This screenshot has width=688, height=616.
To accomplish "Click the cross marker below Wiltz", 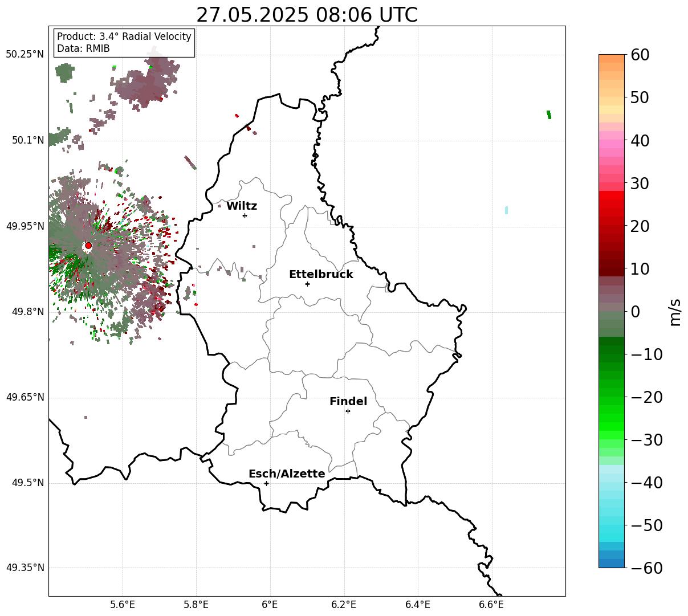I will point(245,215).
